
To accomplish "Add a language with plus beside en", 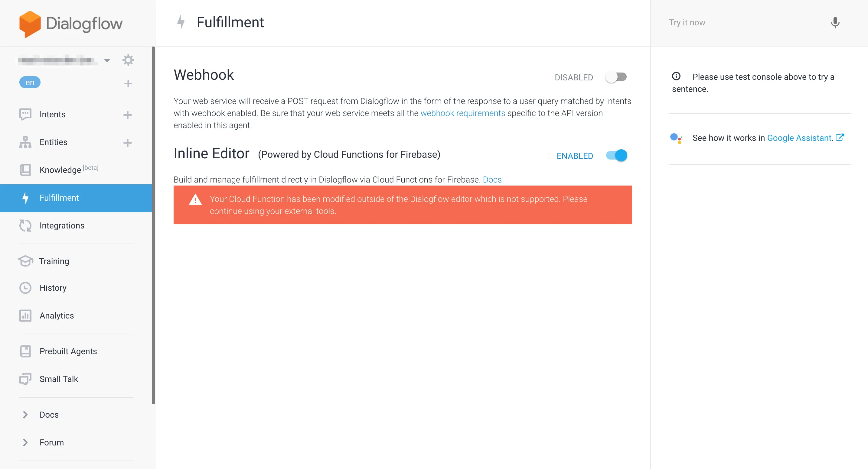I will pos(128,83).
